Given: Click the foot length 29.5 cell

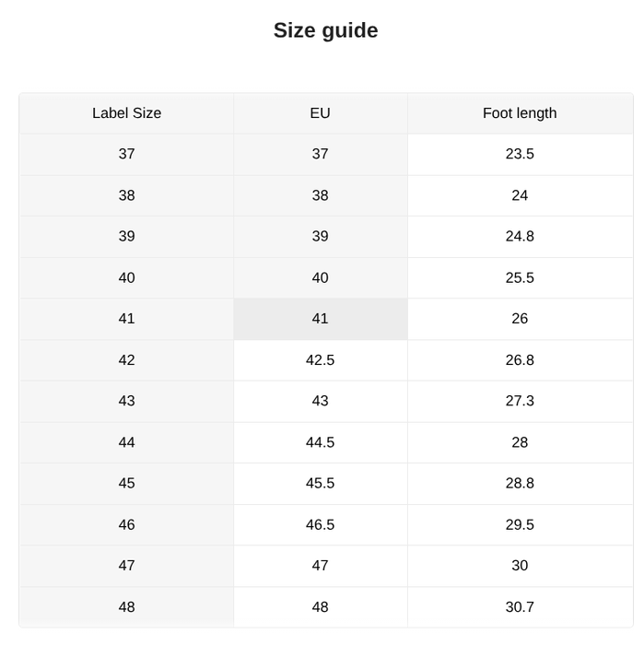Looking at the screenshot, I should coord(520,525).
